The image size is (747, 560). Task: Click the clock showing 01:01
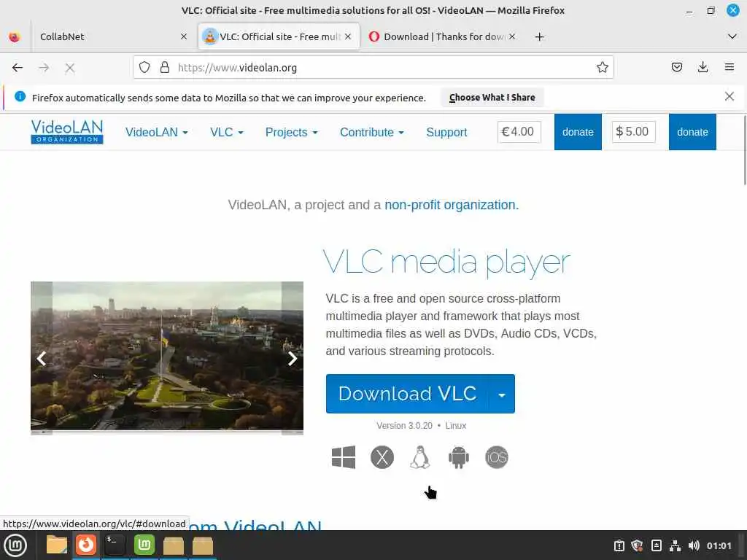coord(719,545)
